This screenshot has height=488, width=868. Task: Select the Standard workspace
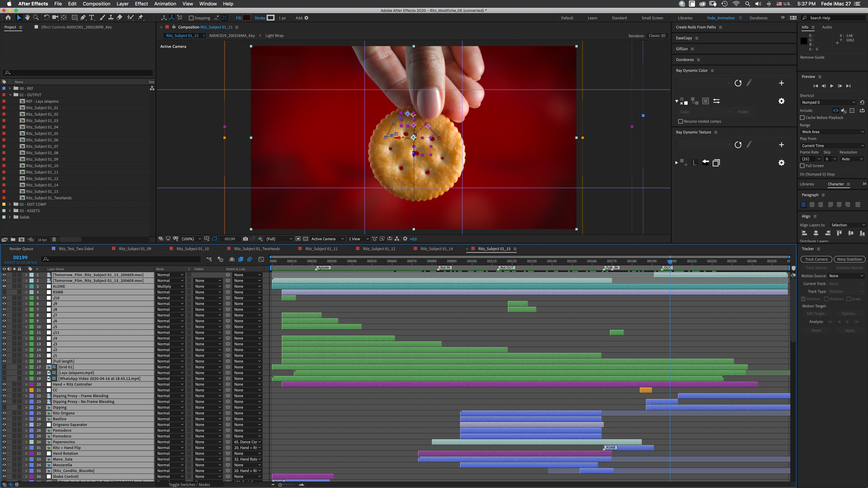619,18
